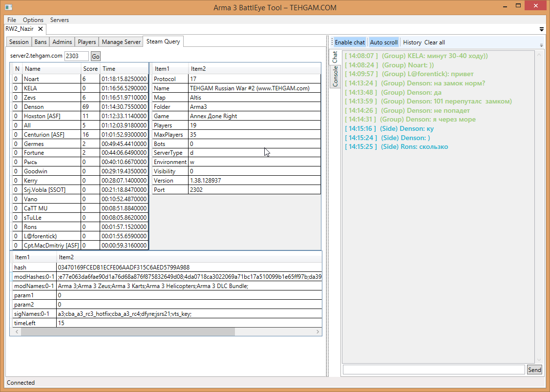This screenshot has width=550, height=392.
Task: Select player row CaTT MU
Action: coord(80,208)
